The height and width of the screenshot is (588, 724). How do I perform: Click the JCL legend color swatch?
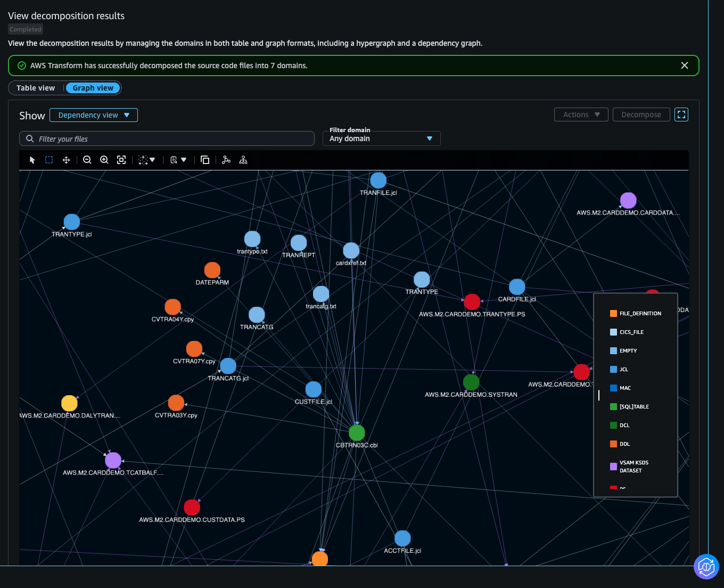pos(613,370)
